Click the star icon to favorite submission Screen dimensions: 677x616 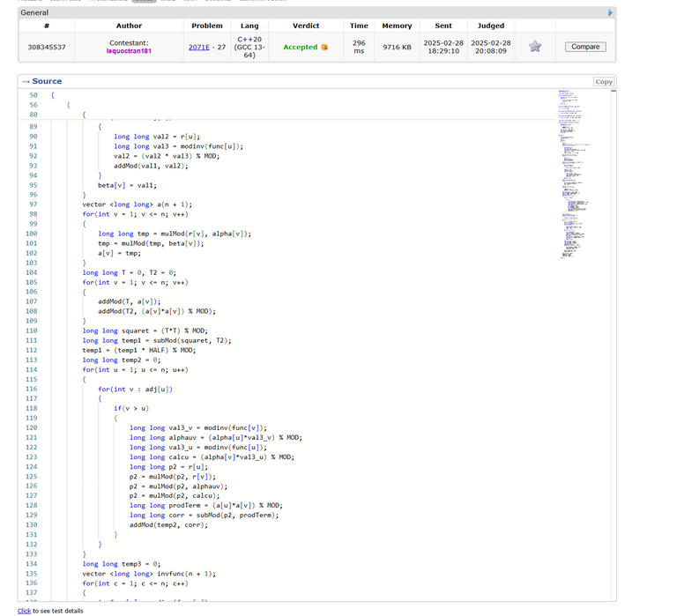coord(534,47)
